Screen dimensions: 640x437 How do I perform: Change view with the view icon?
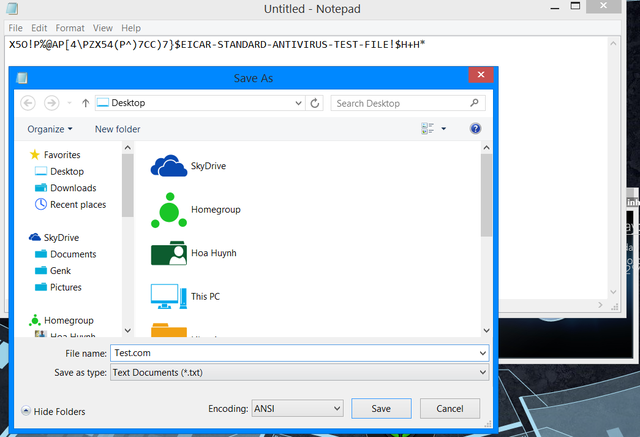427,129
